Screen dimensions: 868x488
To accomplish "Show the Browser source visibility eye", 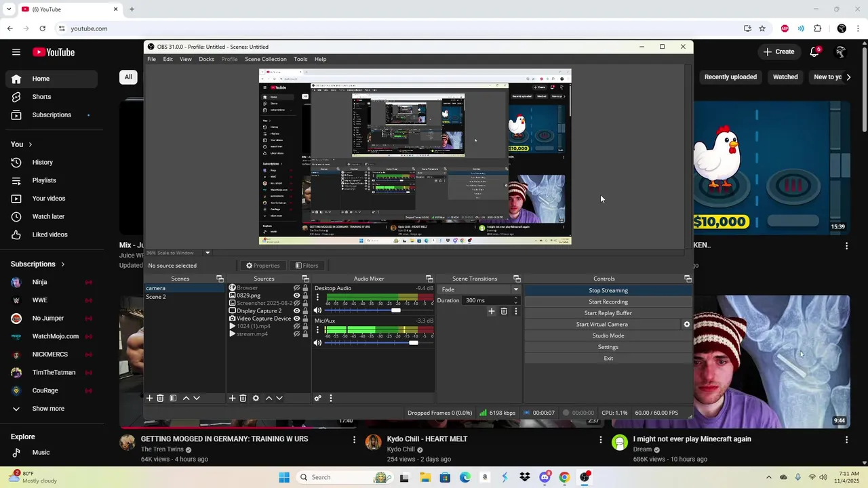I will pos(296,288).
